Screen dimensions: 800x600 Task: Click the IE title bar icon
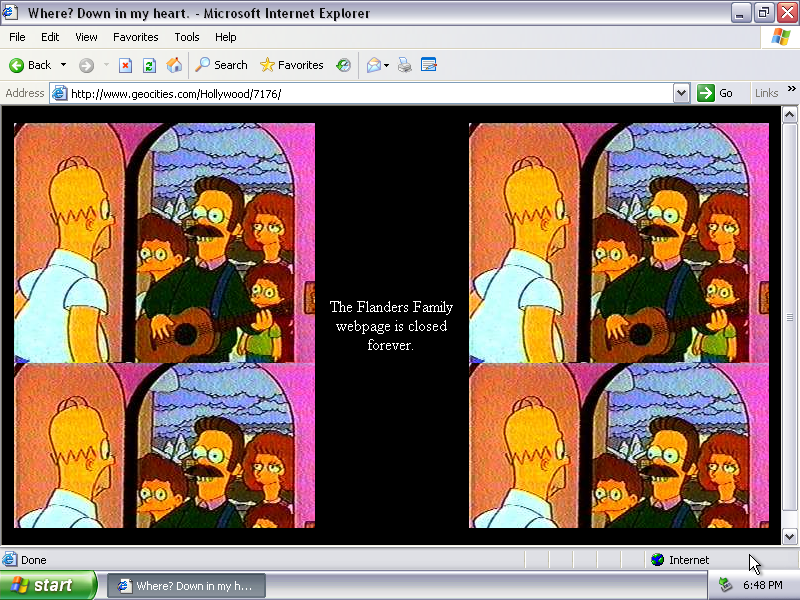click(x=11, y=12)
